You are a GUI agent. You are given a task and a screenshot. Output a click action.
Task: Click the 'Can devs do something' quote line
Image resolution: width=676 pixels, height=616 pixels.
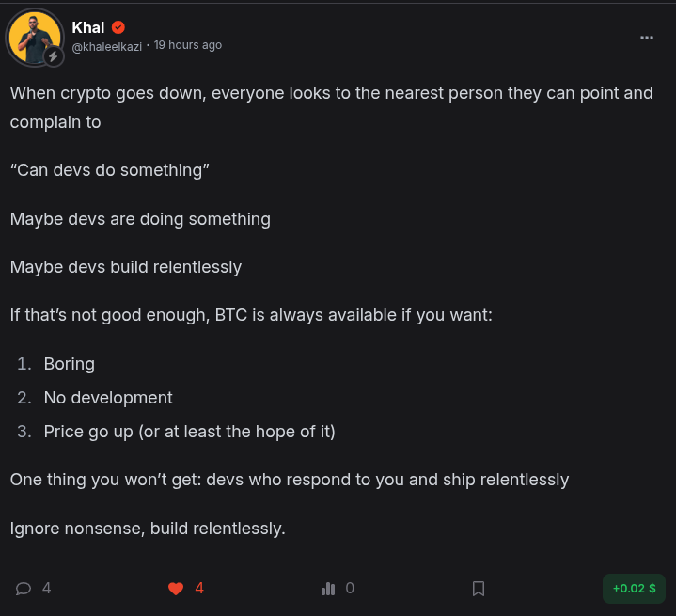(109, 170)
